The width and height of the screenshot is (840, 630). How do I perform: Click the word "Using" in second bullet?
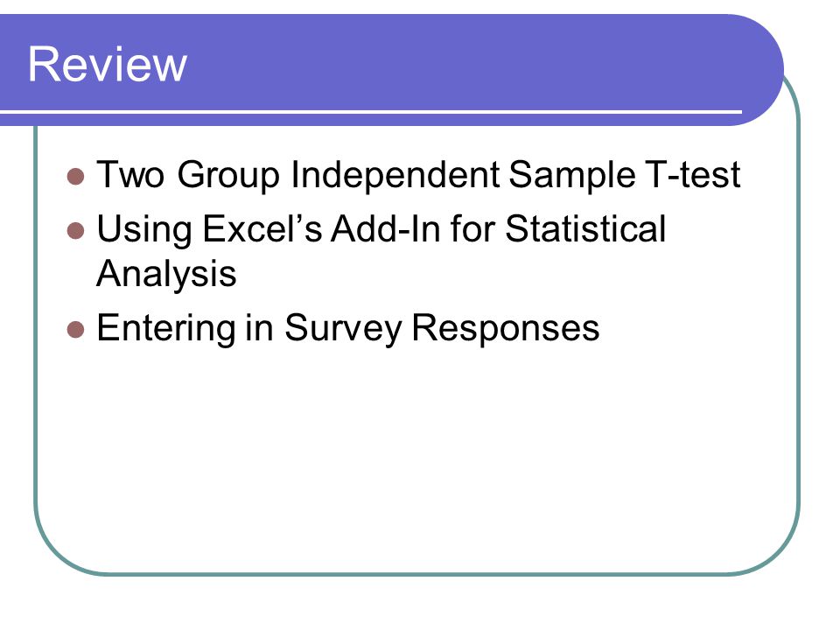144,228
